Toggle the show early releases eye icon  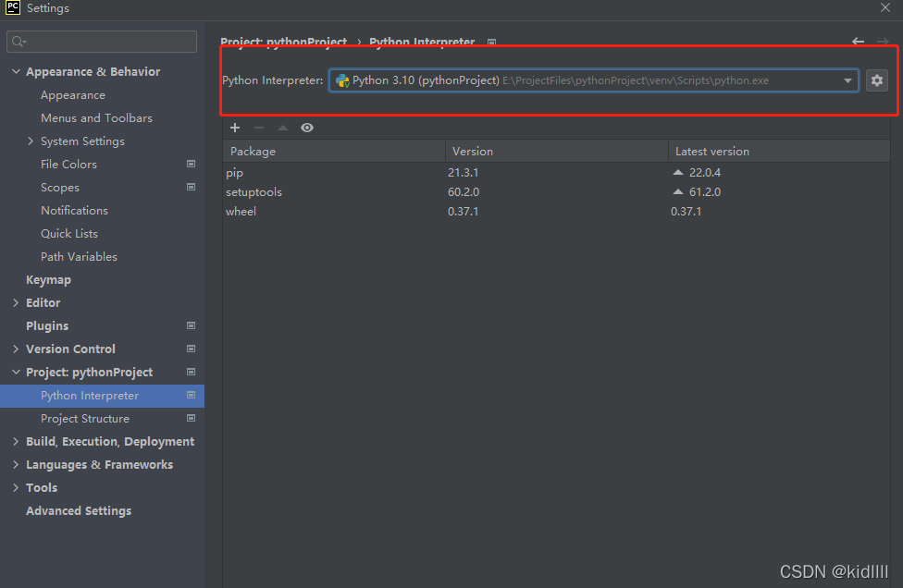point(307,128)
